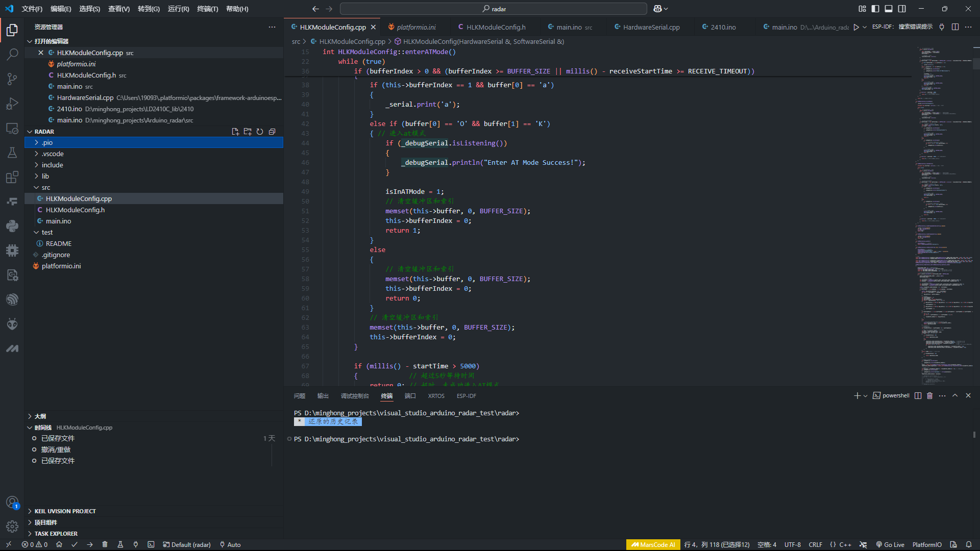This screenshot has height=551, width=980.
Task: Switch to platformio.ini editor tab
Action: pyautogui.click(x=416, y=27)
